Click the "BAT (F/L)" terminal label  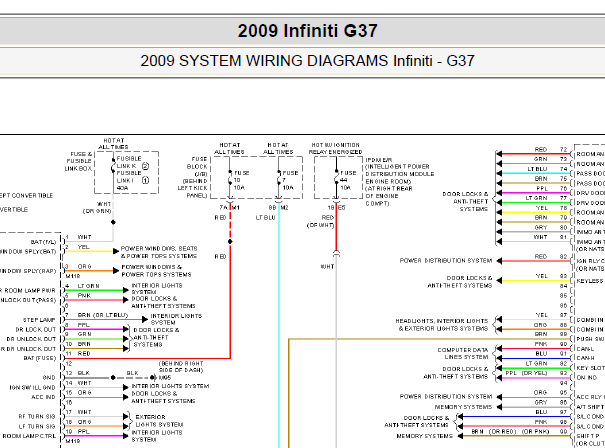(x=44, y=242)
